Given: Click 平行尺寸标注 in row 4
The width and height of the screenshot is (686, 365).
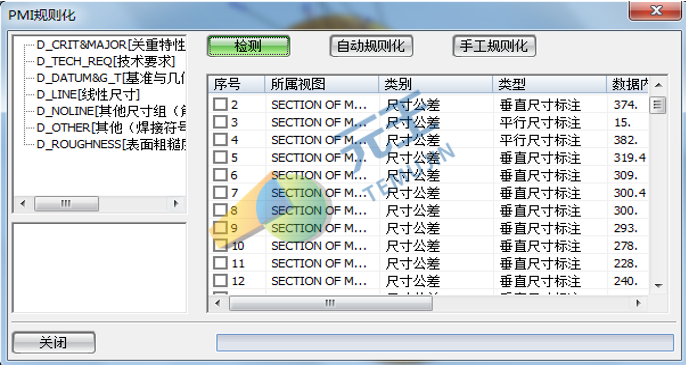Looking at the screenshot, I should tap(540, 140).
